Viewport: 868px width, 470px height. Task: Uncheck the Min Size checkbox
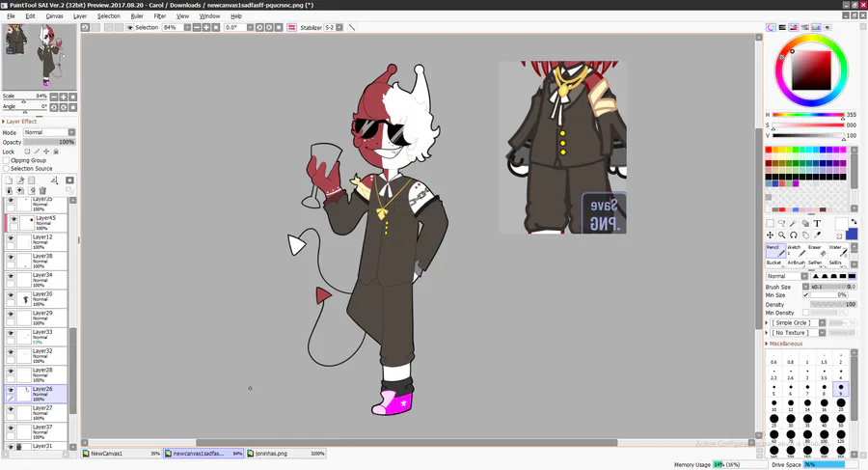[805, 295]
